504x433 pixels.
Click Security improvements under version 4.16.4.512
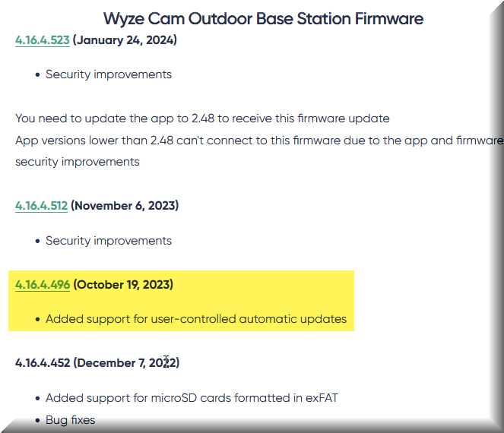[x=109, y=241]
